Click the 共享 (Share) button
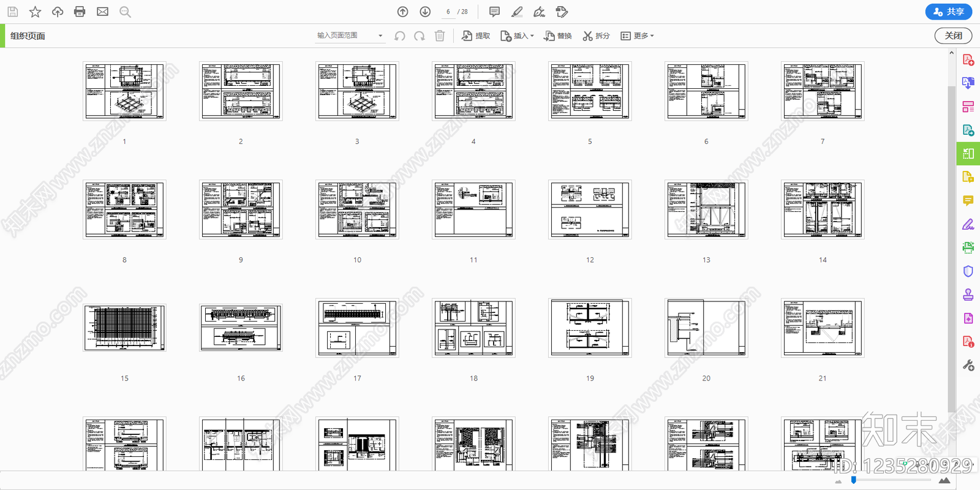 point(949,12)
